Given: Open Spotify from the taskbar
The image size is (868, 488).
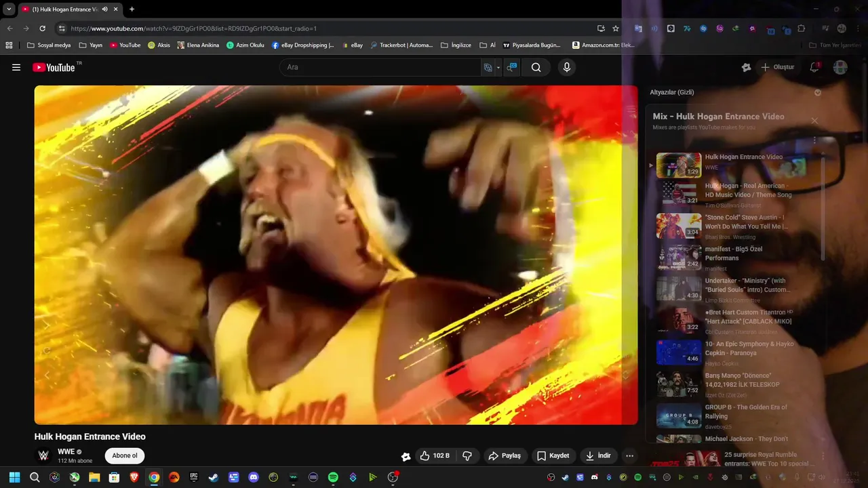Looking at the screenshot, I should click(333, 477).
